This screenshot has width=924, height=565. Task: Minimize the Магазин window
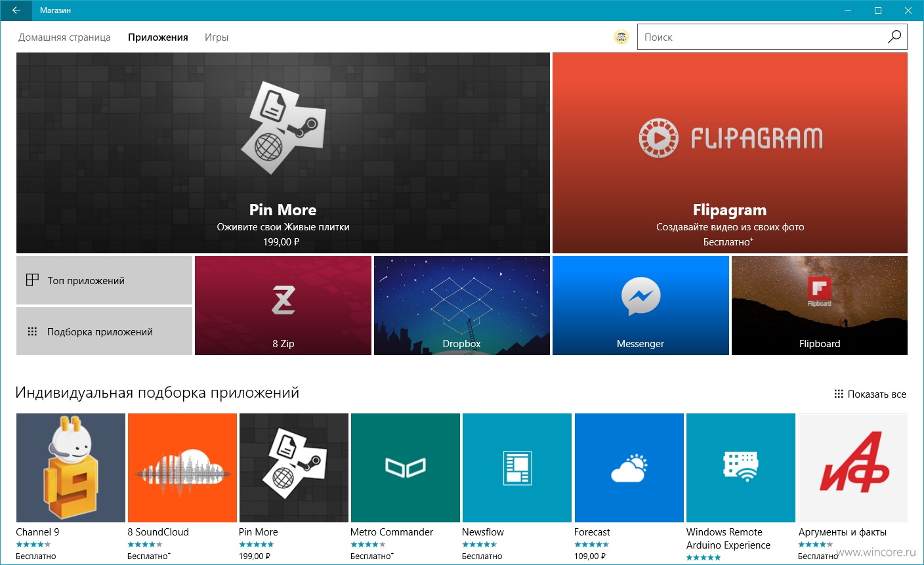(x=848, y=10)
